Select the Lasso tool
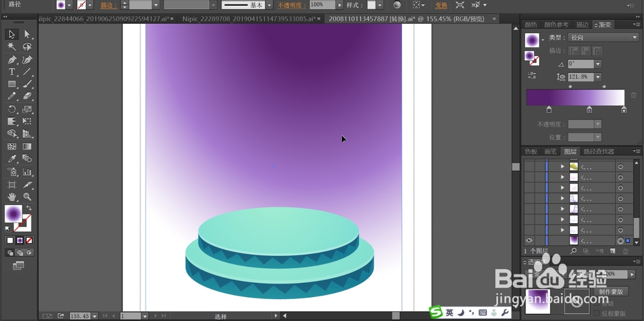 (27, 46)
